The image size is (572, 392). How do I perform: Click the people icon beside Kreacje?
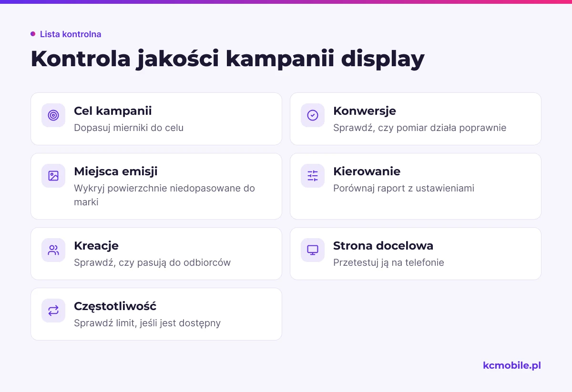point(53,250)
